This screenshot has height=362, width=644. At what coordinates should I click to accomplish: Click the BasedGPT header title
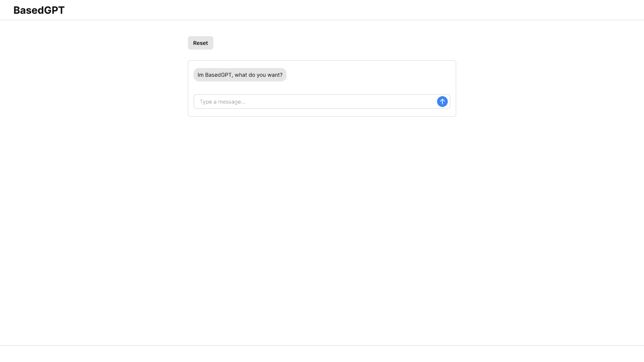point(39,10)
